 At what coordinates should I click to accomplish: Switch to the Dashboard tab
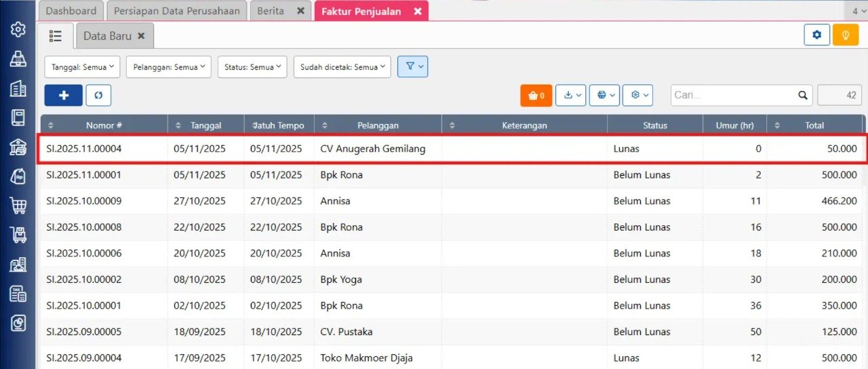point(71,12)
